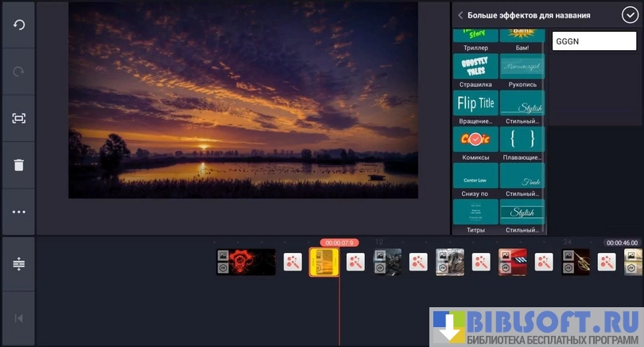The image size is (644, 347).
Task: Click the GGGN title text field
Action: 589,41
